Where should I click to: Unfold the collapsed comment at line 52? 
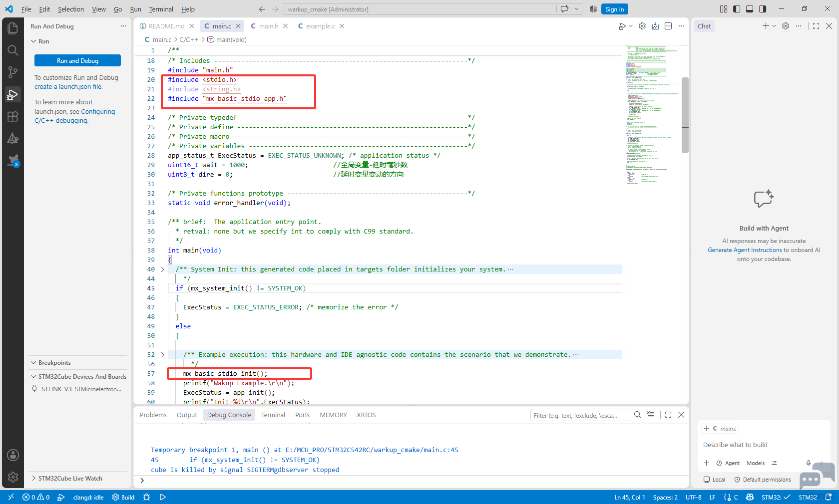162,355
